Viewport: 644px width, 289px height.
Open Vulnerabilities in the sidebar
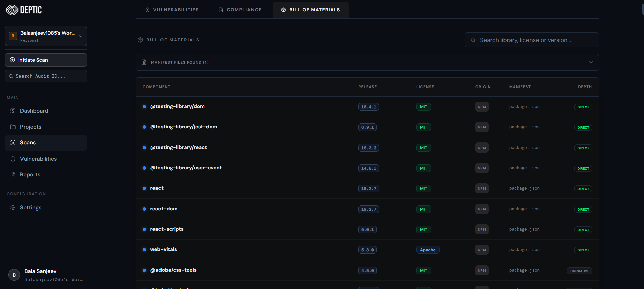click(x=38, y=159)
